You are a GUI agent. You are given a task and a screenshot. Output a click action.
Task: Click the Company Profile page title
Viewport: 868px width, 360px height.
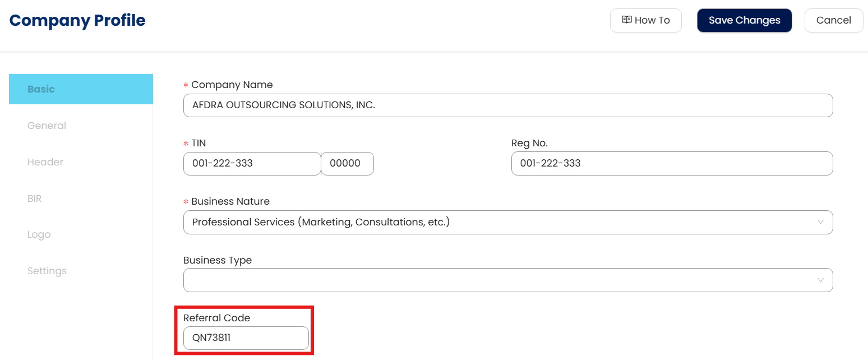77,20
